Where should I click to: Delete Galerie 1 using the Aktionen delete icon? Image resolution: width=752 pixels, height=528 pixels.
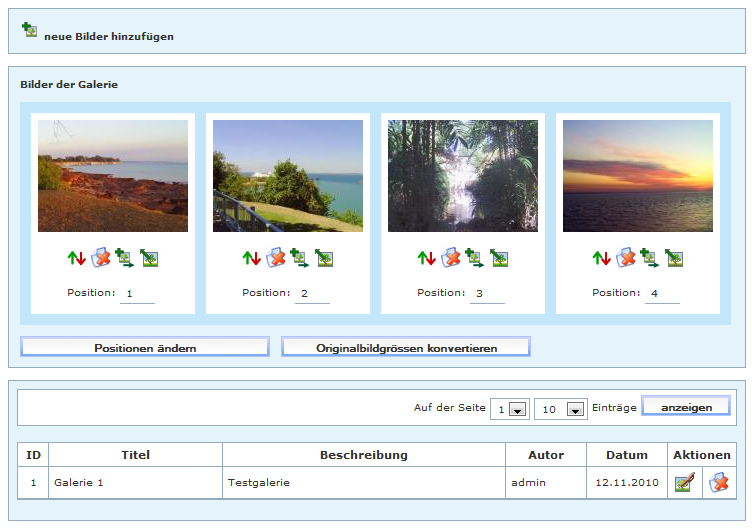[x=719, y=483]
